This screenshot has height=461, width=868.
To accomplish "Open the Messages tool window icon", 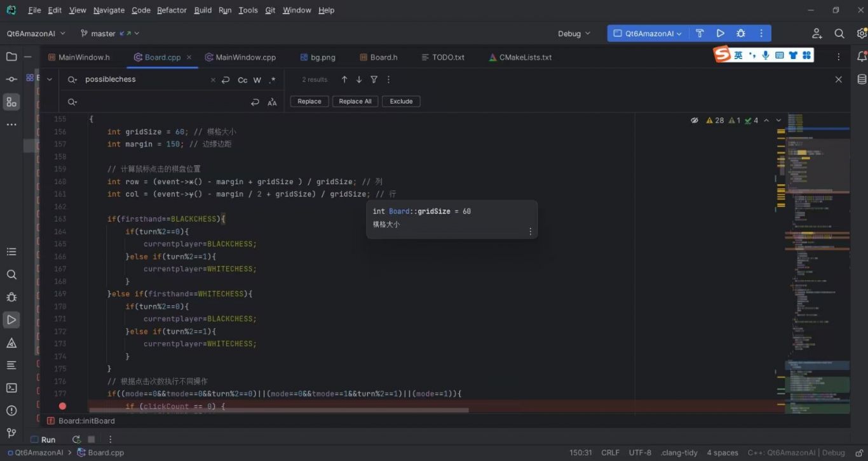I will pos(11,365).
